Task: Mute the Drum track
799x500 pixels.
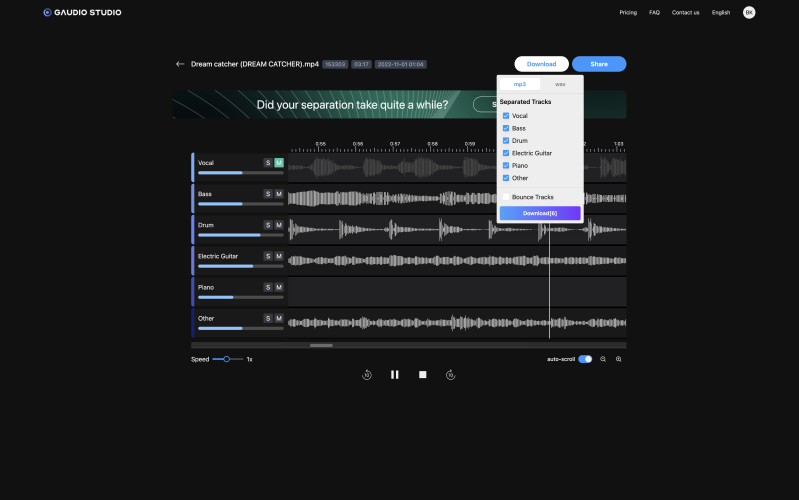Action: (279, 225)
